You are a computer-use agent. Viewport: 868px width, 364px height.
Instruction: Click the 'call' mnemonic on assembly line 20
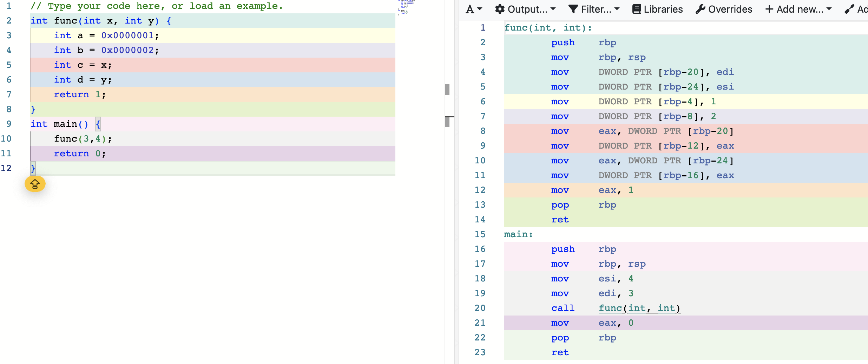pyautogui.click(x=563, y=308)
